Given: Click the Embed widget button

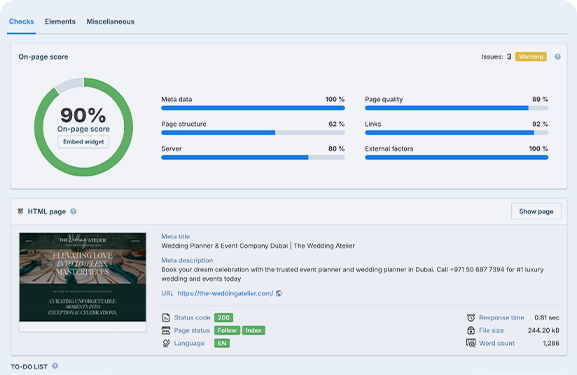Looking at the screenshot, I should (x=84, y=142).
